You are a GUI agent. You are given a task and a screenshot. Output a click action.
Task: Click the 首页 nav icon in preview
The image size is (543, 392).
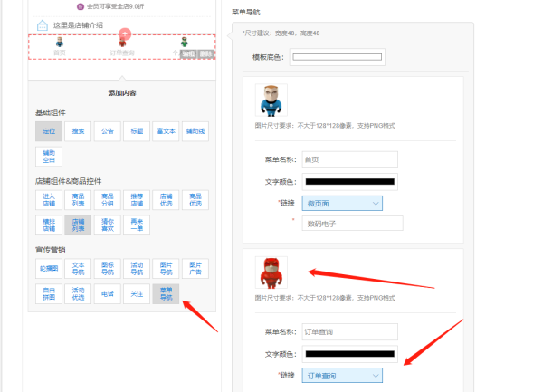coord(60,43)
